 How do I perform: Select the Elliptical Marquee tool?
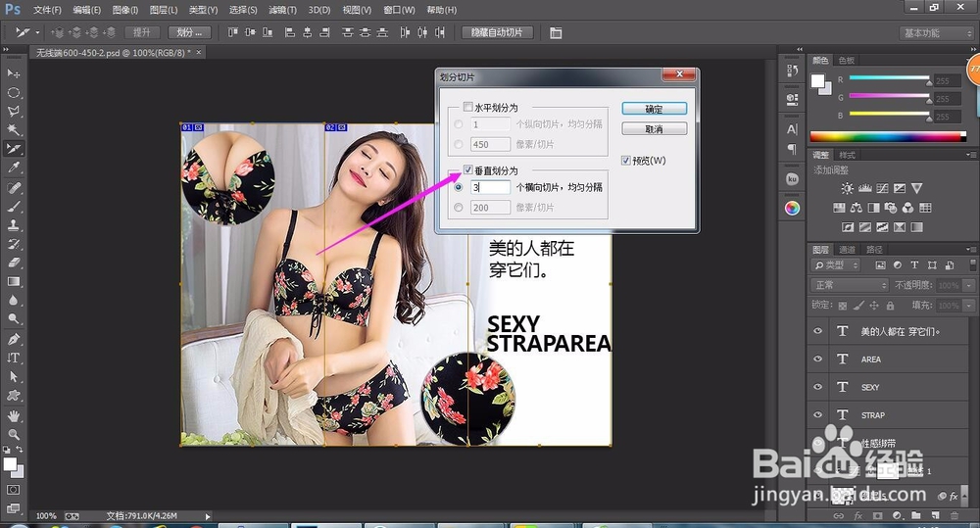click(x=13, y=92)
